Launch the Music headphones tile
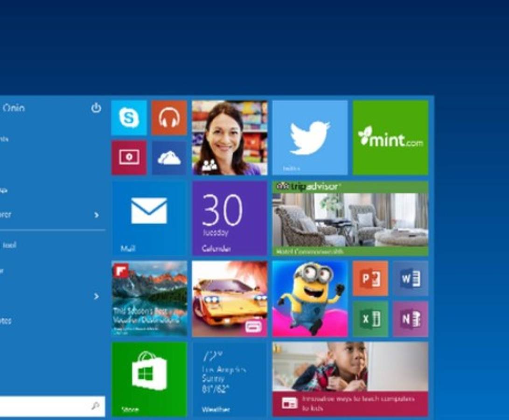509x420 pixels. pyautogui.click(x=169, y=118)
